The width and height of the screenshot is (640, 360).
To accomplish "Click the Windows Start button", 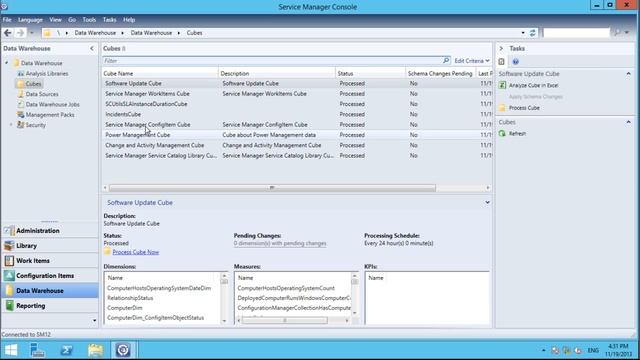I will coord(11,350).
